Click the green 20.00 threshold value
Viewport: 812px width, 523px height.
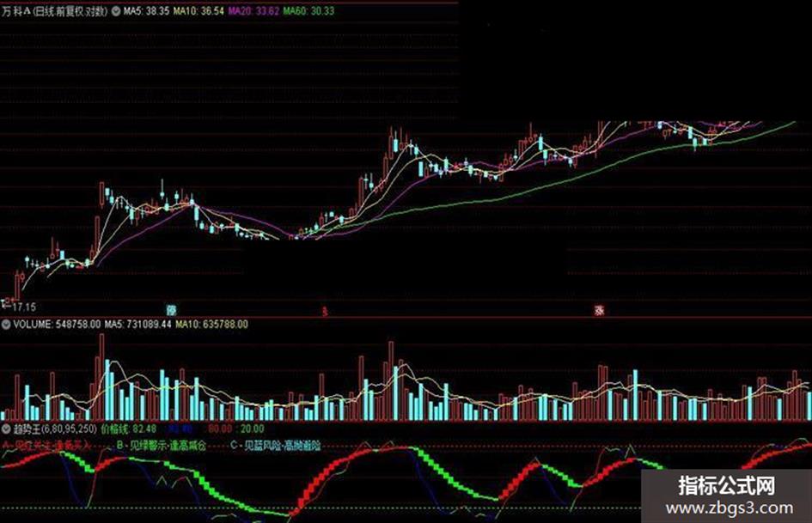tap(253, 429)
